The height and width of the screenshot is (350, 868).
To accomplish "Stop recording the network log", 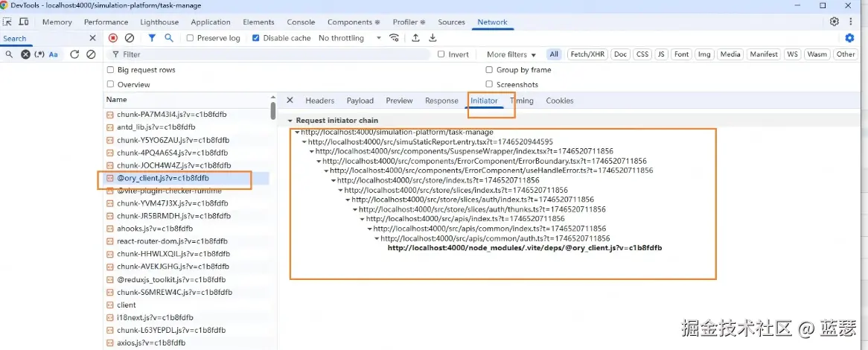I will coord(113,38).
